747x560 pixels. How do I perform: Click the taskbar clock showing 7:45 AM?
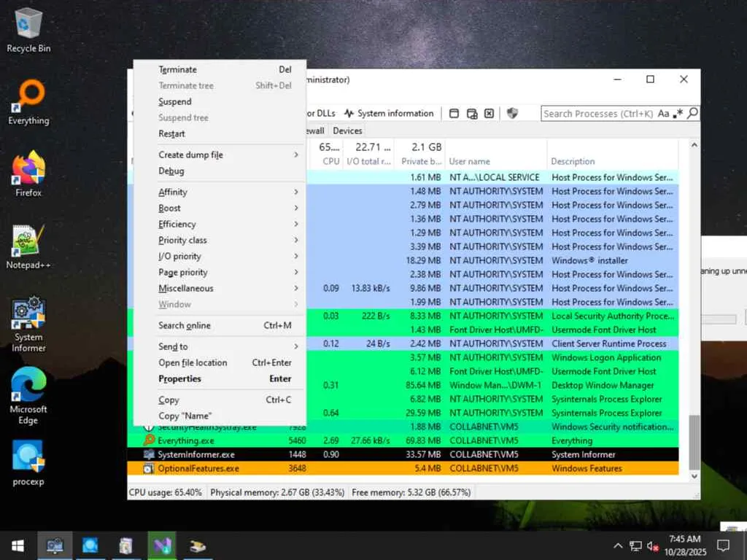pyautogui.click(x=685, y=545)
